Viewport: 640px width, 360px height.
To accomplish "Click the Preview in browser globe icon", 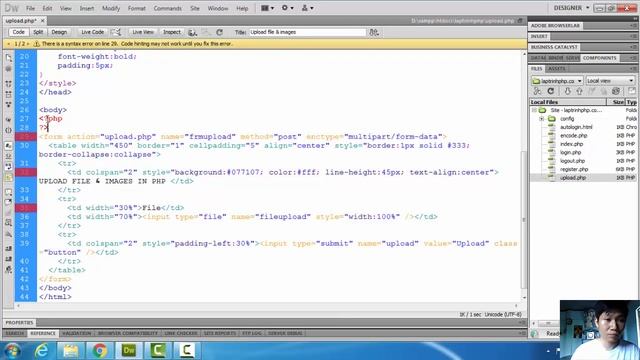I will click(x=193, y=32).
